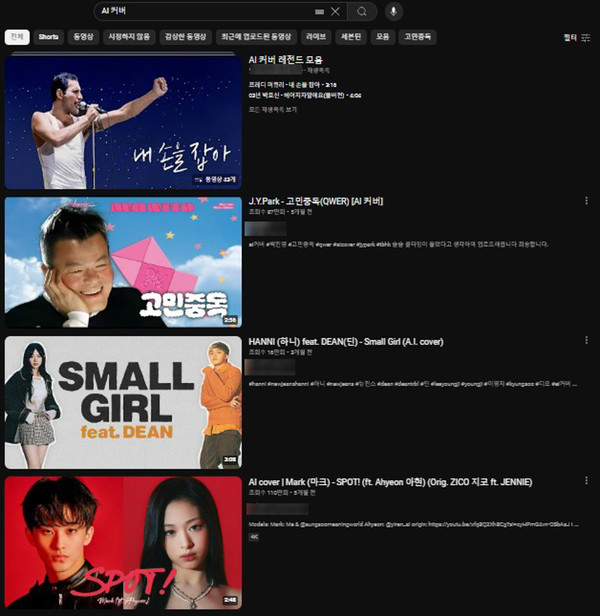
Task: Open the 내 손을 잡아 playlist thumbnail
Action: [x=123, y=122]
